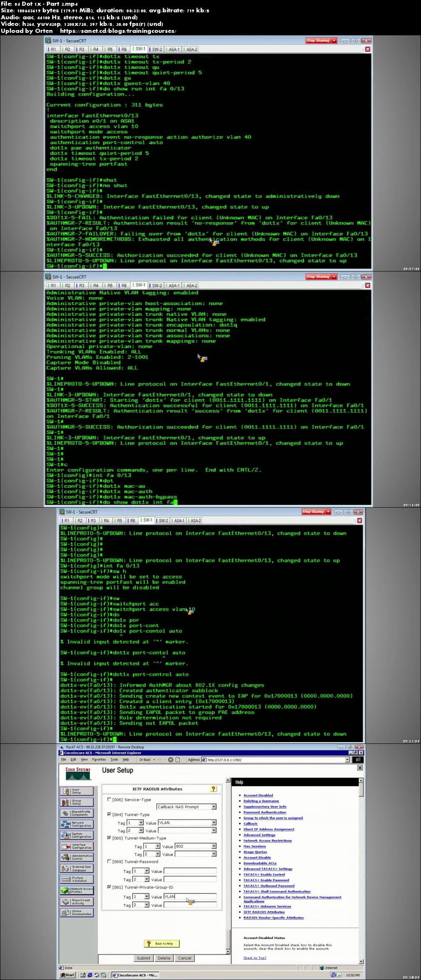Image resolution: width=421 pixels, height=980 pixels.
Task: Uncheck the [081] Tunnel-Private-Group-ID checkbox
Action: pyautogui.click(x=109, y=887)
